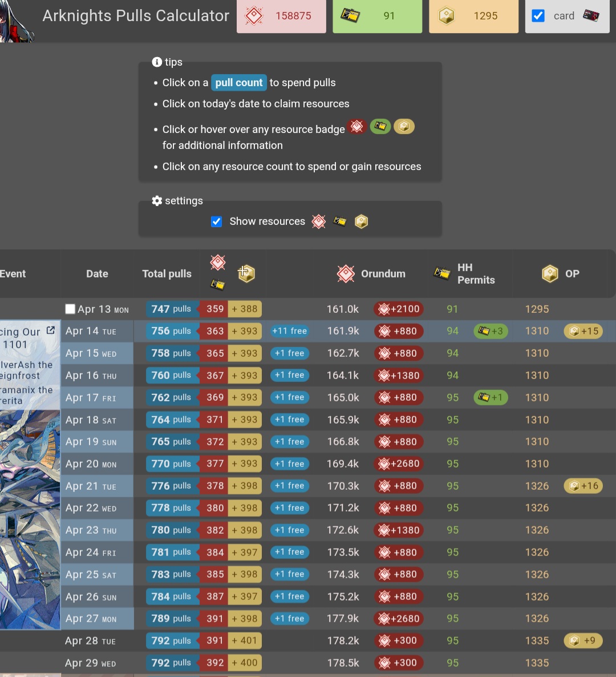Click the +1 free badge on Apr 23
The width and height of the screenshot is (616, 677).
(289, 530)
